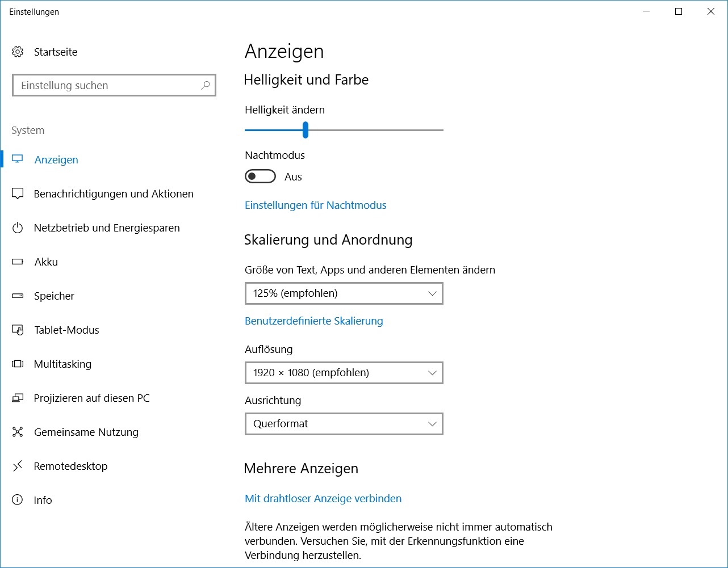Viewport: 728px width, 568px height.
Task: Open the Ausrichtung Querformat dropdown
Action: pyautogui.click(x=344, y=424)
